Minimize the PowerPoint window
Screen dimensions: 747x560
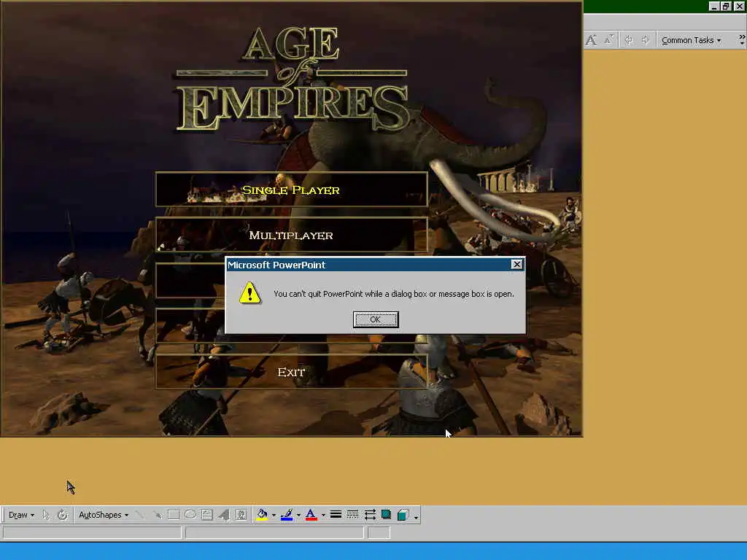713,6
